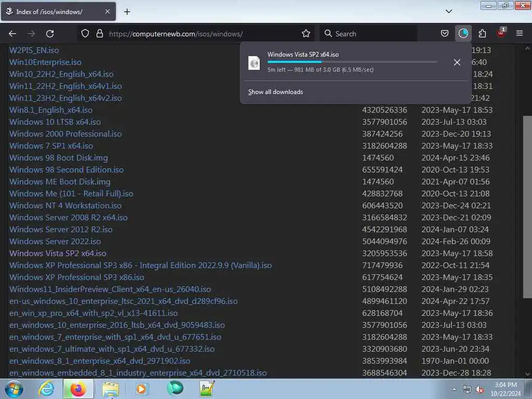Click en_windows_8_1_enterprise_x64_dvd_2971902.iso
Screen dimensions: 532x399
pos(100,361)
